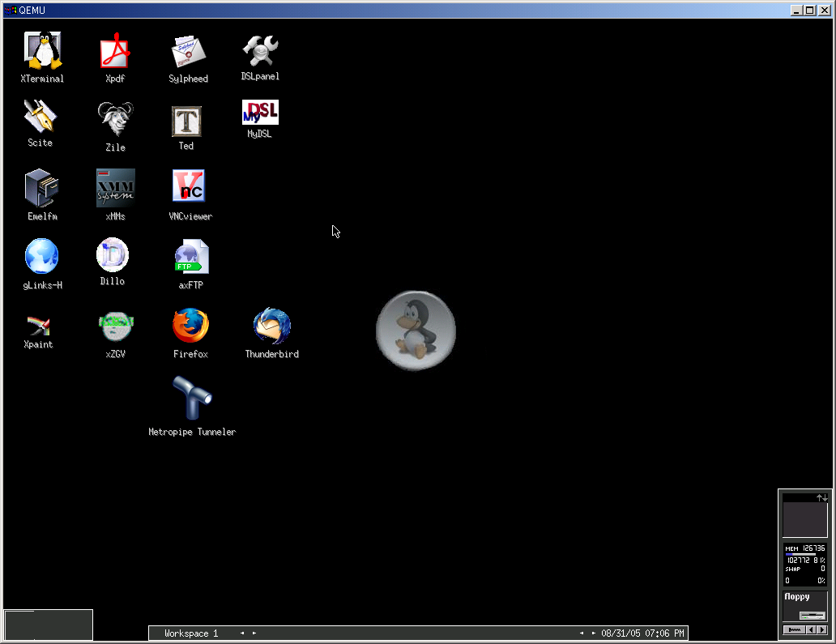Click left arrow beside the clock
The width and height of the screenshot is (836, 644).
[582, 633]
